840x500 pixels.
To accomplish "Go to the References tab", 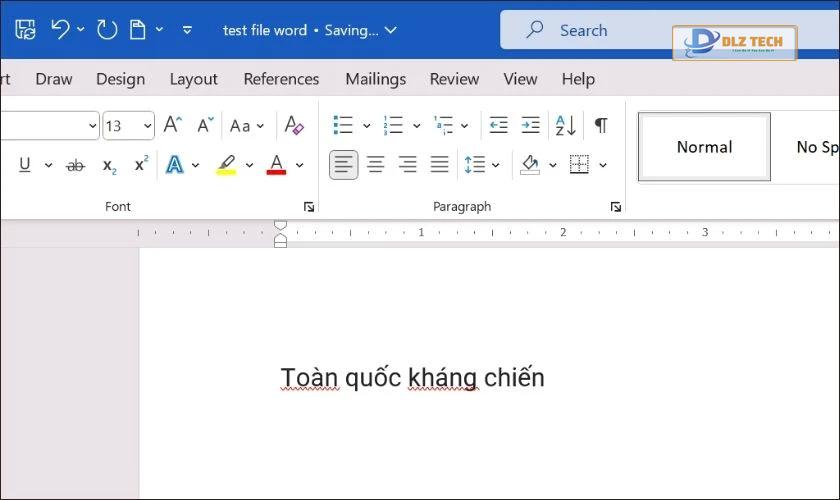I will coord(281,79).
